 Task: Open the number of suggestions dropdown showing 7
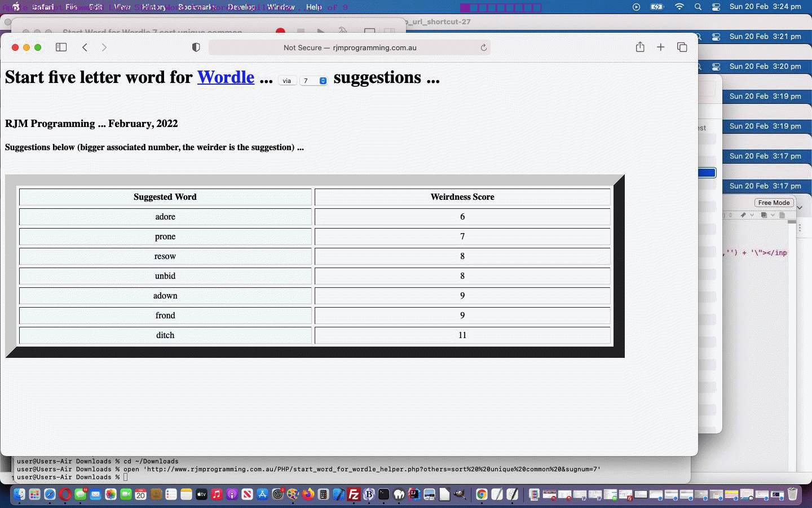(314, 81)
